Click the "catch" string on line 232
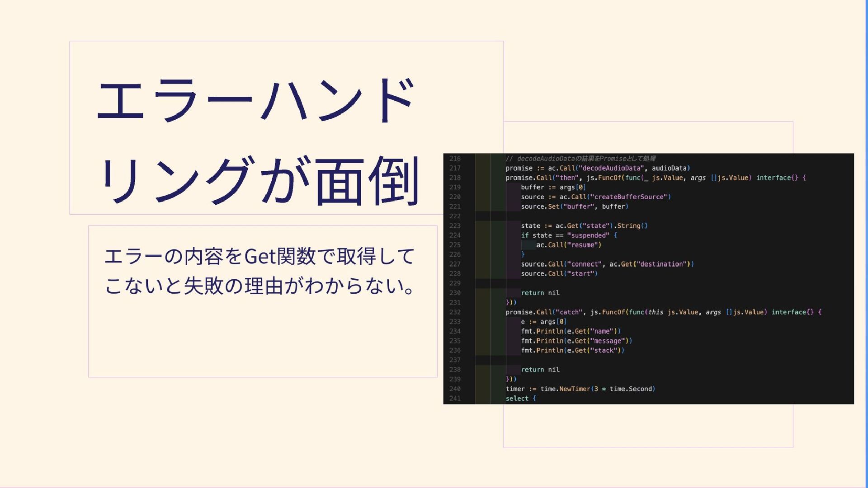 (569, 312)
